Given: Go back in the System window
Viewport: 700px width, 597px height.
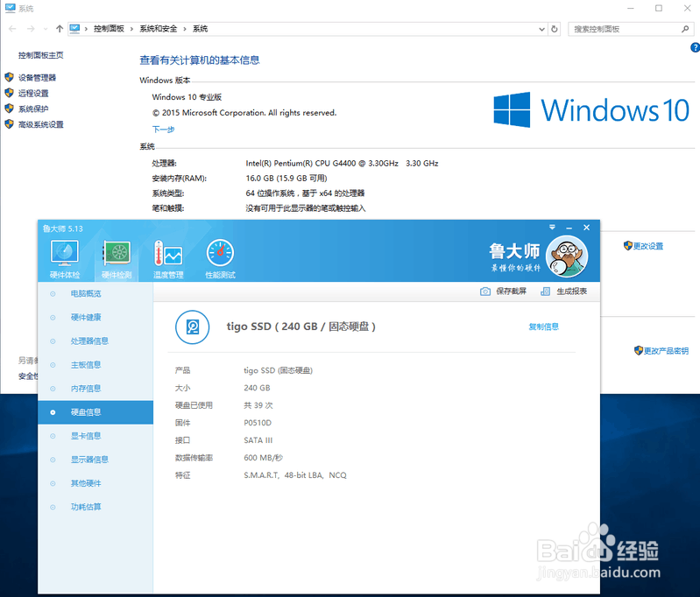Looking at the screenshot, I should pos(12,29).
